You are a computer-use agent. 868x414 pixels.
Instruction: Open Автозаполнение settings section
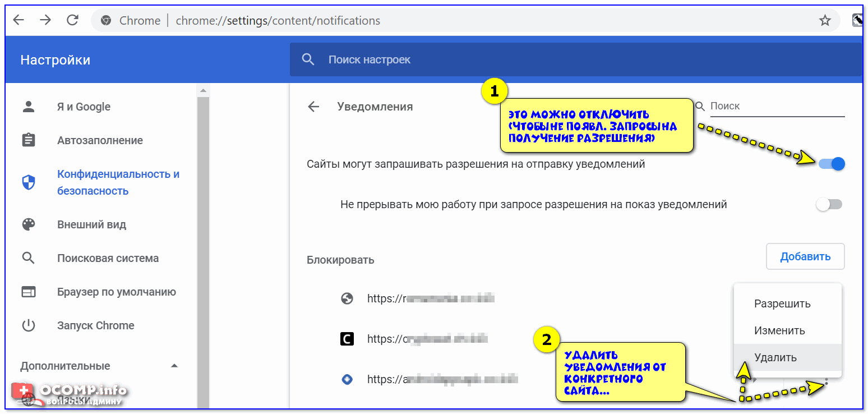[x=100, y=140]
